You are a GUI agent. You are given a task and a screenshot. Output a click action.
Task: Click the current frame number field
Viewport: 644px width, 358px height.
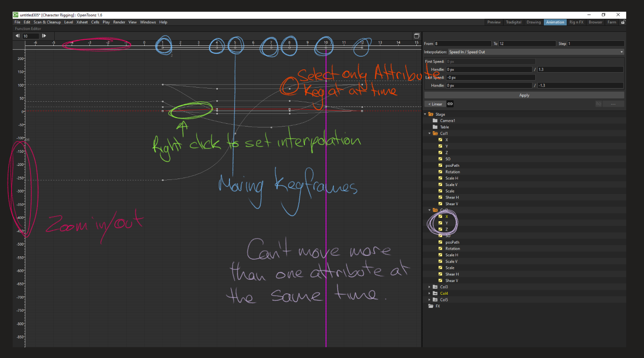click(29, 36)
